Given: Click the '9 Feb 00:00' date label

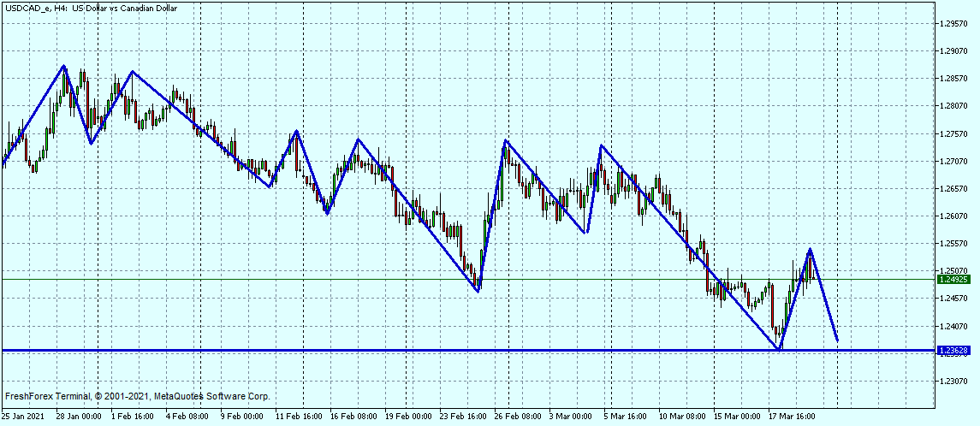Looking at the screenshot, I should (x=243, y=416).
